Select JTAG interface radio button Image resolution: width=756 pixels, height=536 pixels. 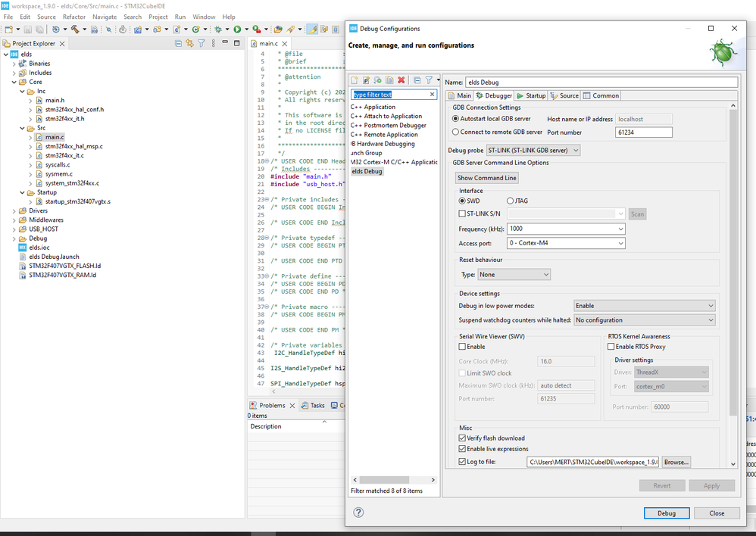click(x=510, y=201)
